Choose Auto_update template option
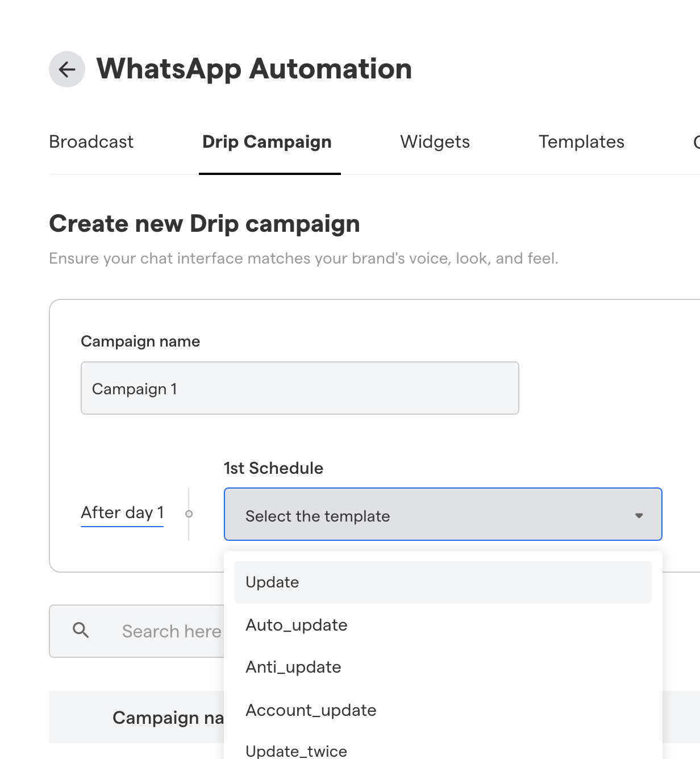The image size is (700, 759). [296, 625]
